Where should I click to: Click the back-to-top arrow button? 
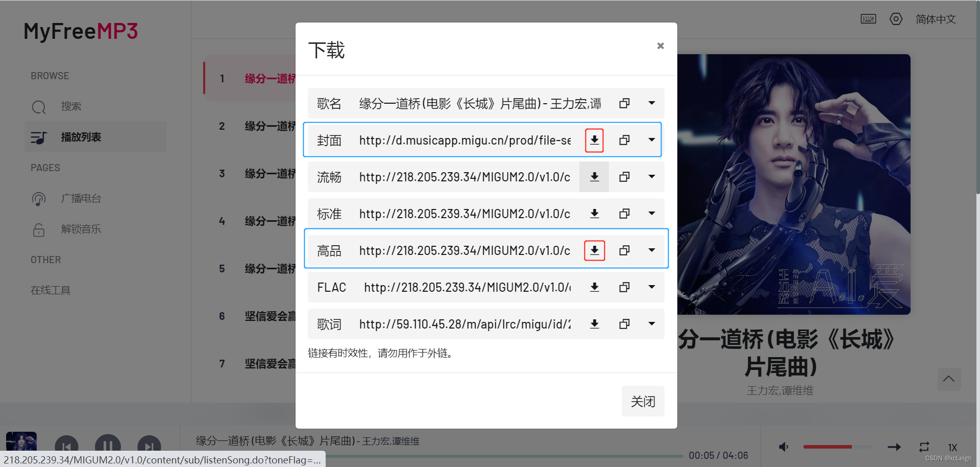[949, 379]
